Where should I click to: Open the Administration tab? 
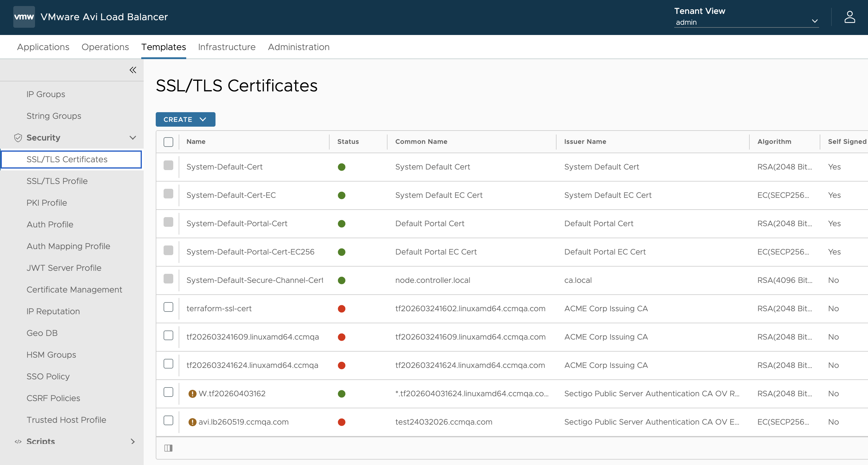pos(298,47)
